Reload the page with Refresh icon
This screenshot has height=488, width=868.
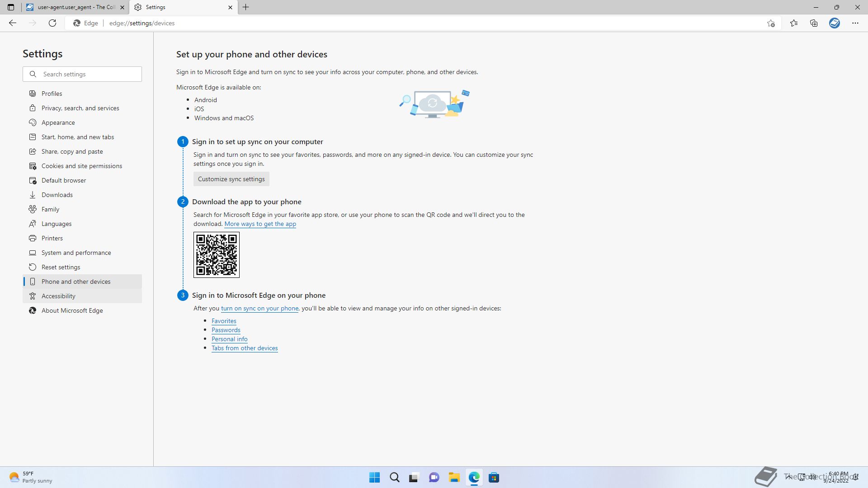click(x=52, y=23)
